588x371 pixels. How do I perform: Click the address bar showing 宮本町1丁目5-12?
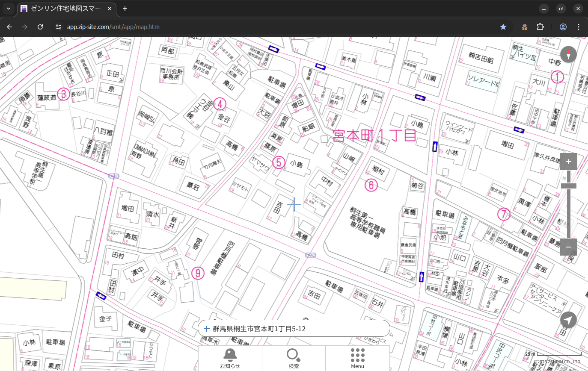(294, 329)
